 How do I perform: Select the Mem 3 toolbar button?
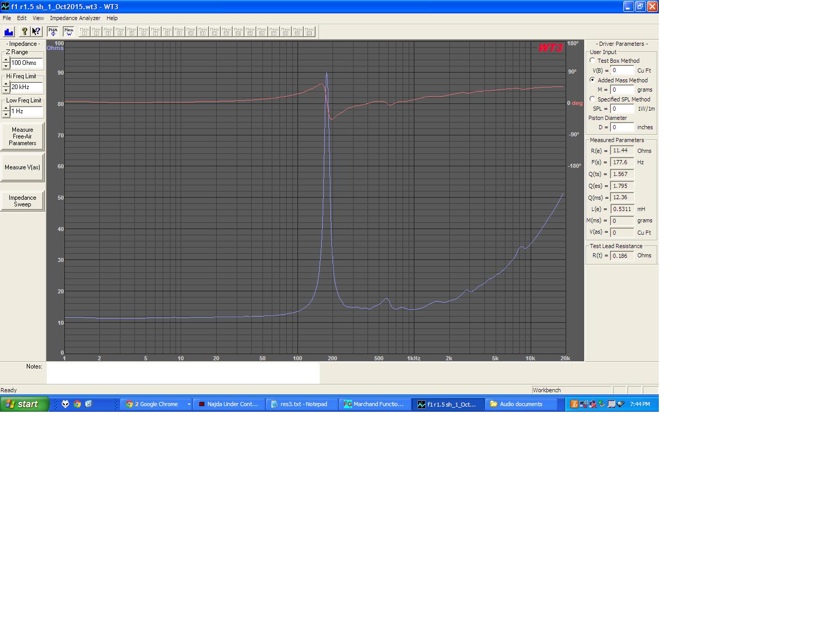click(108, 31)
